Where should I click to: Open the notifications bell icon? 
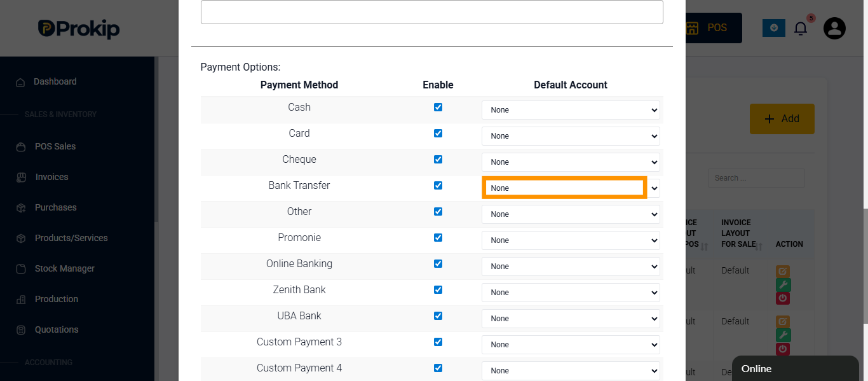point(801,28)
